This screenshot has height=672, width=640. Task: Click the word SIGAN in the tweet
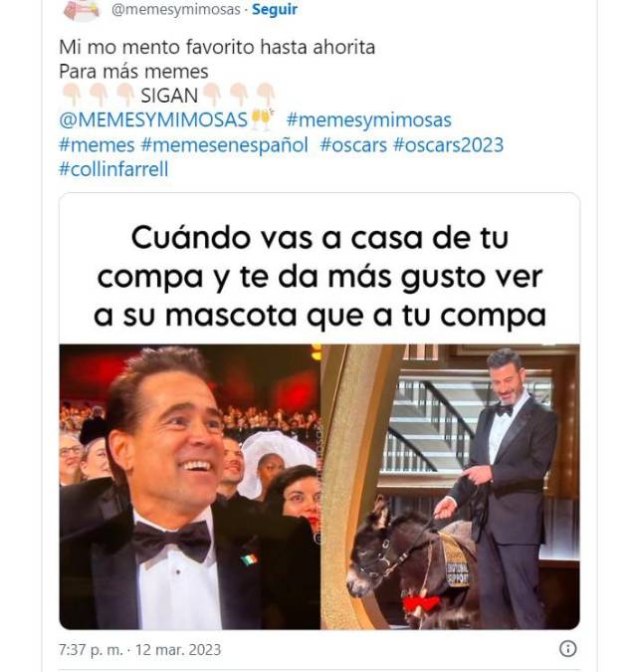(169, 96)
